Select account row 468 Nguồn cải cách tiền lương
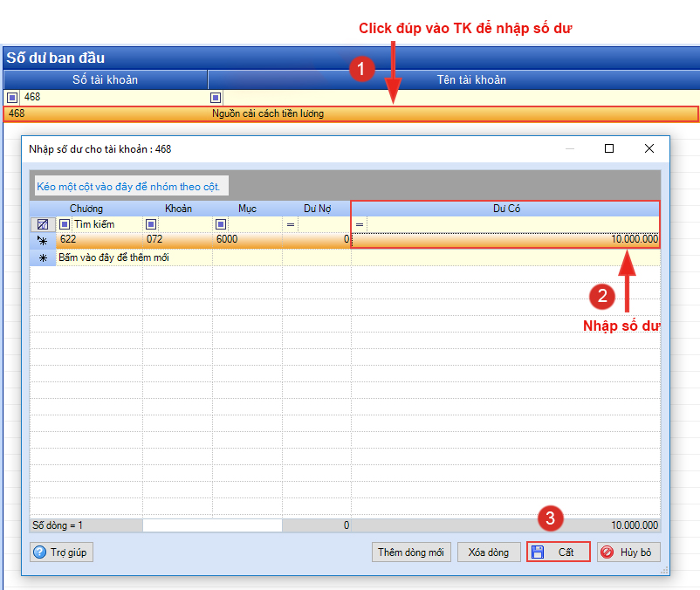Viewport: 700px width, 590px height. point(349,113)
